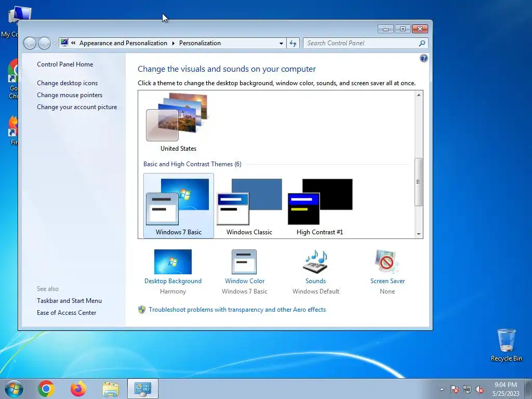The image size is (532, 399).
Task: Click the Window Color link text
Action: pos(245,281)
